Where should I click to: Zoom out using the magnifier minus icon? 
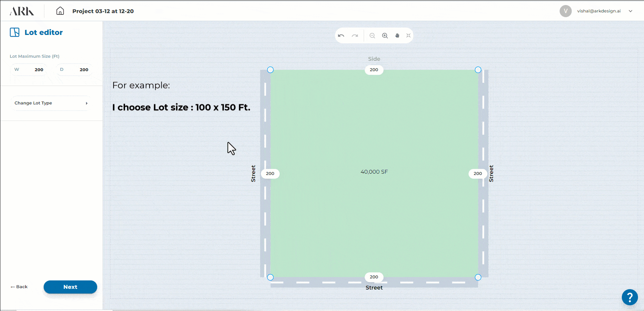[372, 36]
